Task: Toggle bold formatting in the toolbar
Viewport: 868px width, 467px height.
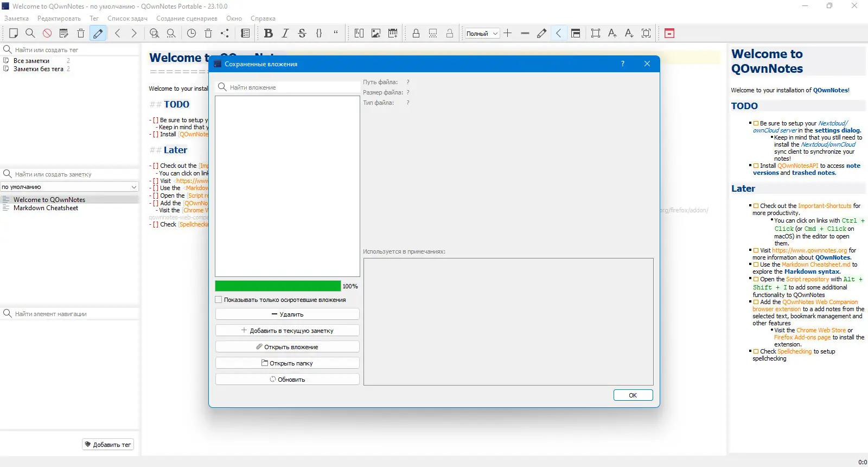Action: point(268,33)
